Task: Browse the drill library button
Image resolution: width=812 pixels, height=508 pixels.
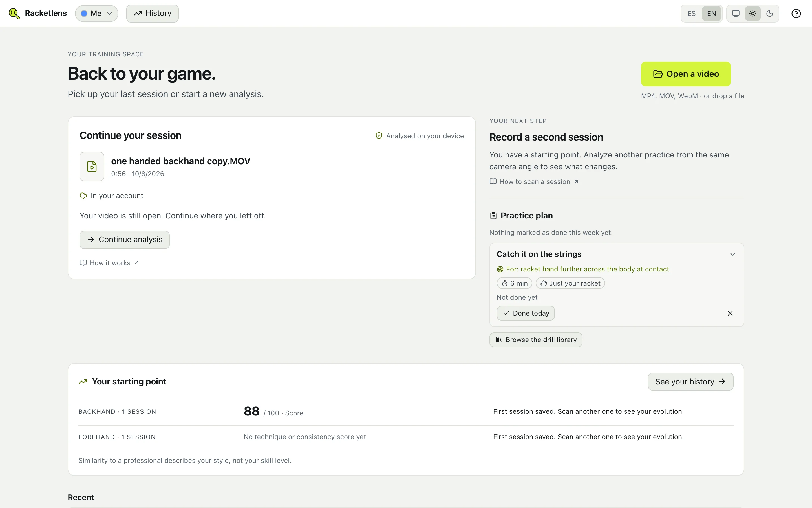Action: pyautogui.click(x=536, y=340)
